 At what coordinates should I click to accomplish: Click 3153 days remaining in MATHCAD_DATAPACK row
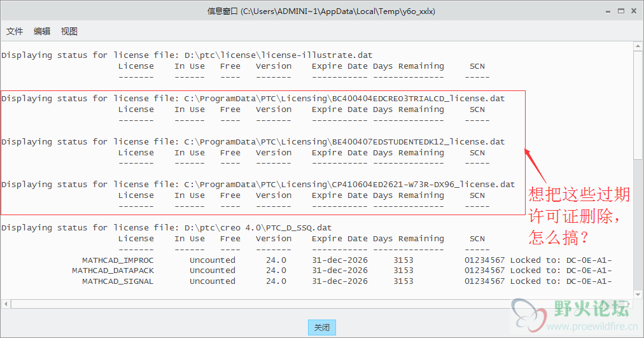403,271
